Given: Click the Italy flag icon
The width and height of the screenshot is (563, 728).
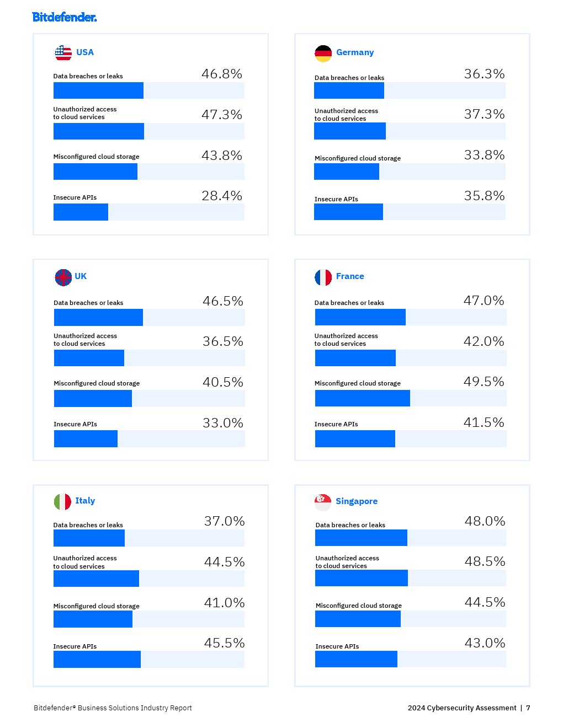Looking at the screenshot, I should pos(62,502).
